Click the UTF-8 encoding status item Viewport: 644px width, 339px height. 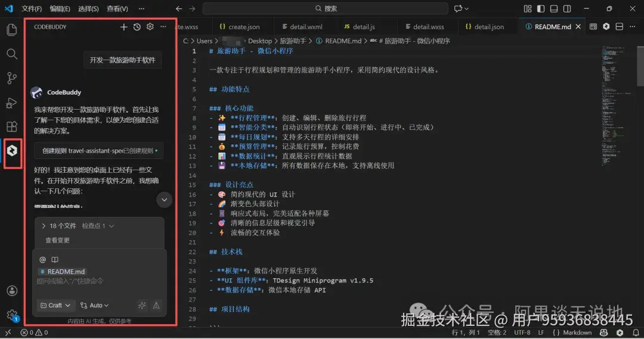tap(522, 333)
